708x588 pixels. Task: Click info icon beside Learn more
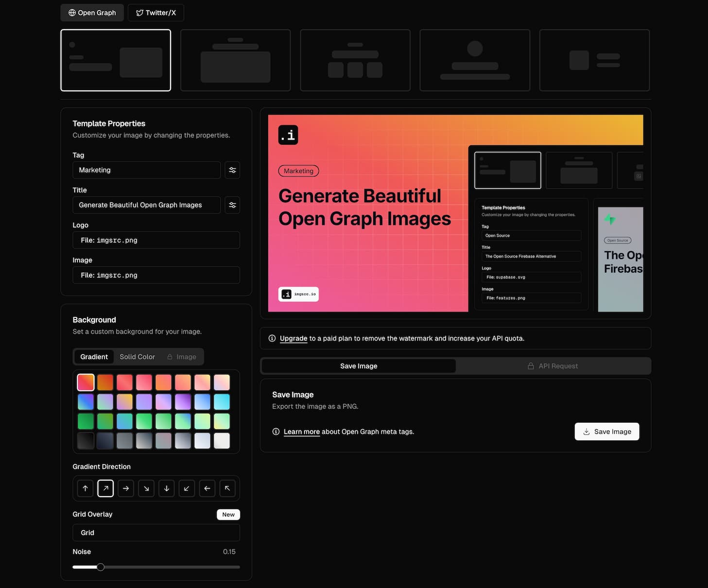tap(276, 432)
